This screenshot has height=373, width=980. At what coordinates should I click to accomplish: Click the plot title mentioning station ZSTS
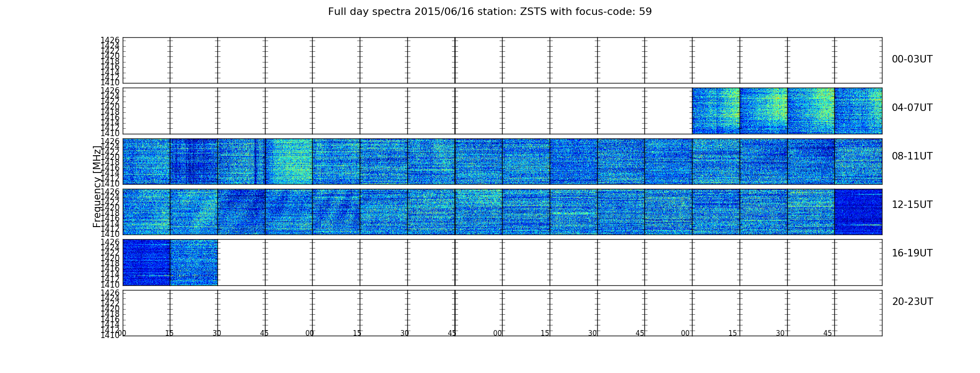(x=490, y=12)
